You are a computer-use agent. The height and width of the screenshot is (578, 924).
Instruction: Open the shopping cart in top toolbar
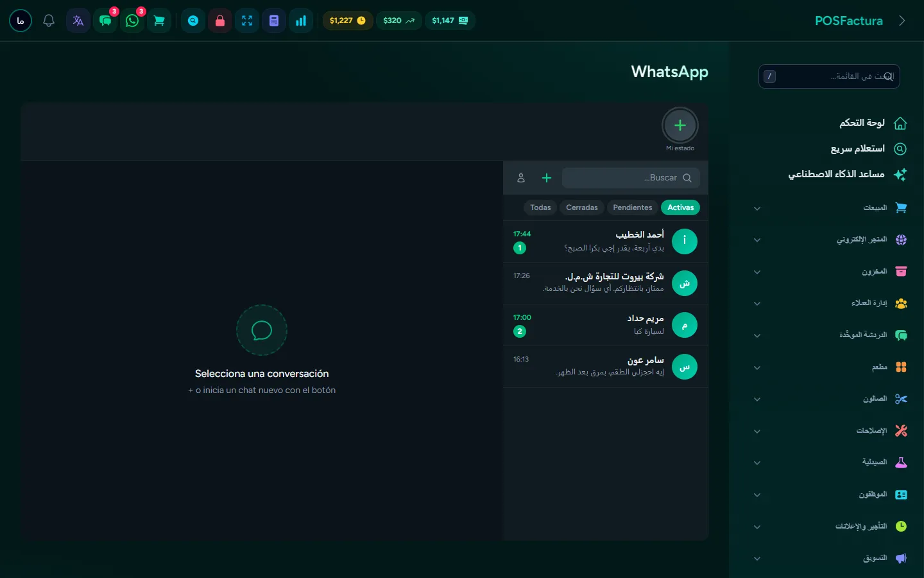tap(159, 21)
